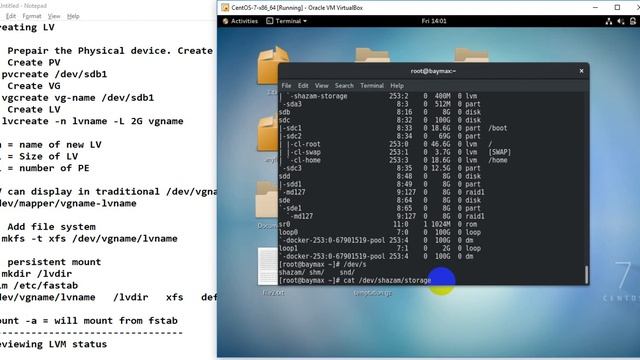Close the root@baymax terminal window
The width and height of the screenshot is (640, 360).
tap(581, 71)
